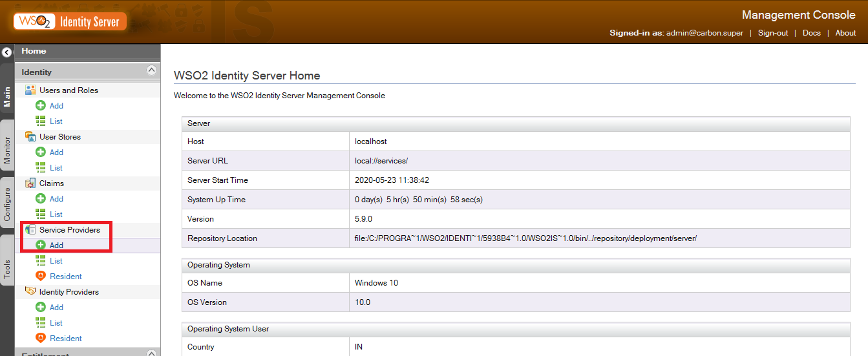868x356 pixels.
Task: Click the User Stores icon
Action: click(30, 136)
